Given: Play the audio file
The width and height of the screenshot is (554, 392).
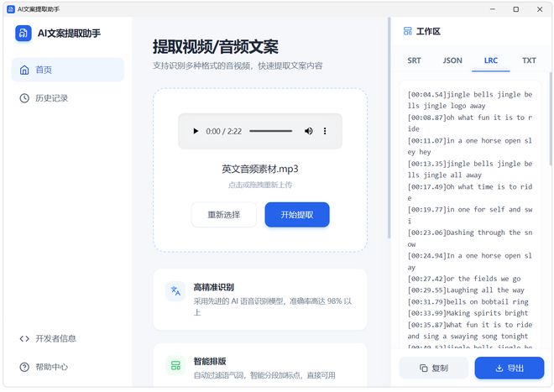Looking at the screenshot, I should 196,131.
